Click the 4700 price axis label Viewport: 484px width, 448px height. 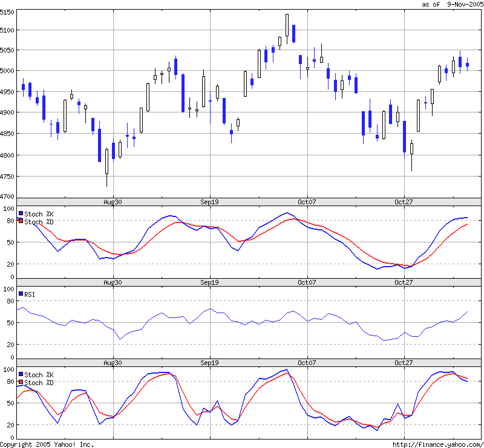pyautogui.click(x=7, y=196)
